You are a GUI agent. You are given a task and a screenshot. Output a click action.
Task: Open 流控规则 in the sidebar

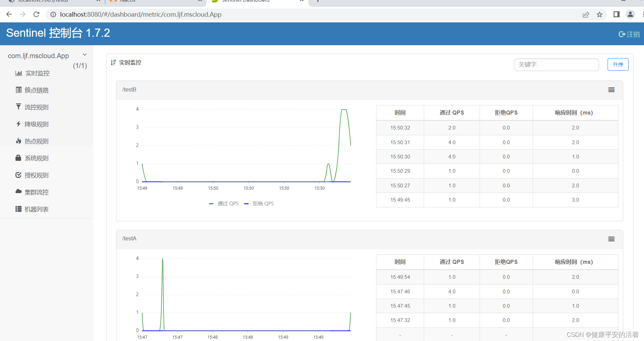[36, 107]
